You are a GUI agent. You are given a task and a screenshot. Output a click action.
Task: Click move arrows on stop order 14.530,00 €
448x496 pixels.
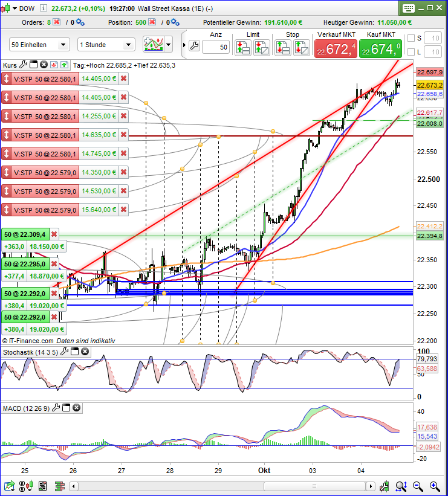tap(6, 191)
